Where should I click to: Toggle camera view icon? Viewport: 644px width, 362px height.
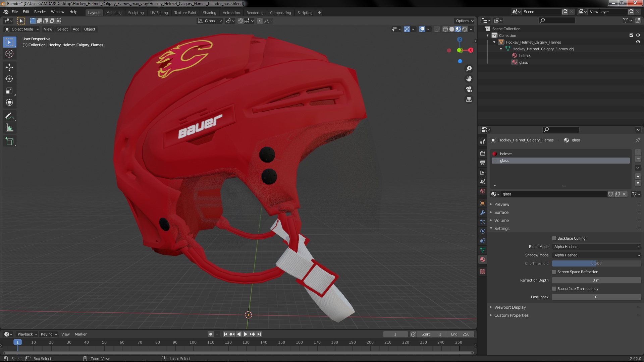click(x=469, y=89)
